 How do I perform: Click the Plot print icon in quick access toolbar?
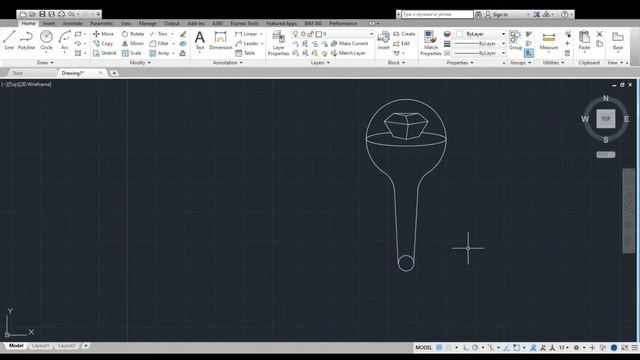click(x=62, y=14)
